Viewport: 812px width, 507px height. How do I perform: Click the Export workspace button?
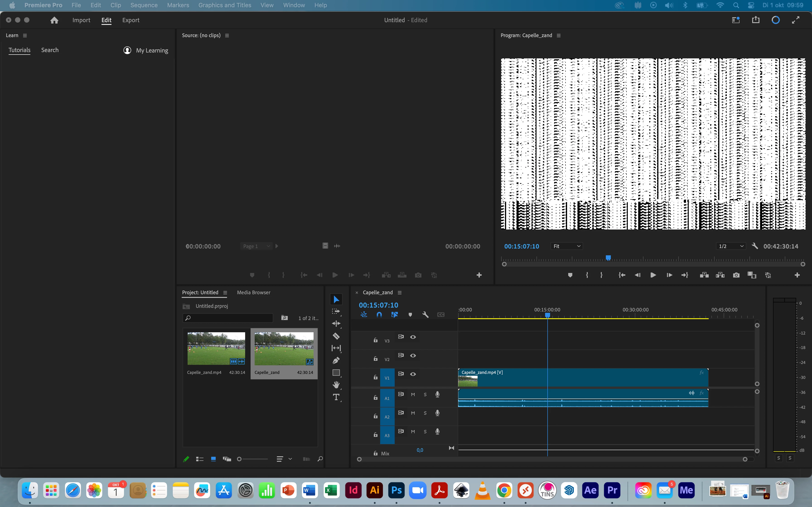[130, 20]
